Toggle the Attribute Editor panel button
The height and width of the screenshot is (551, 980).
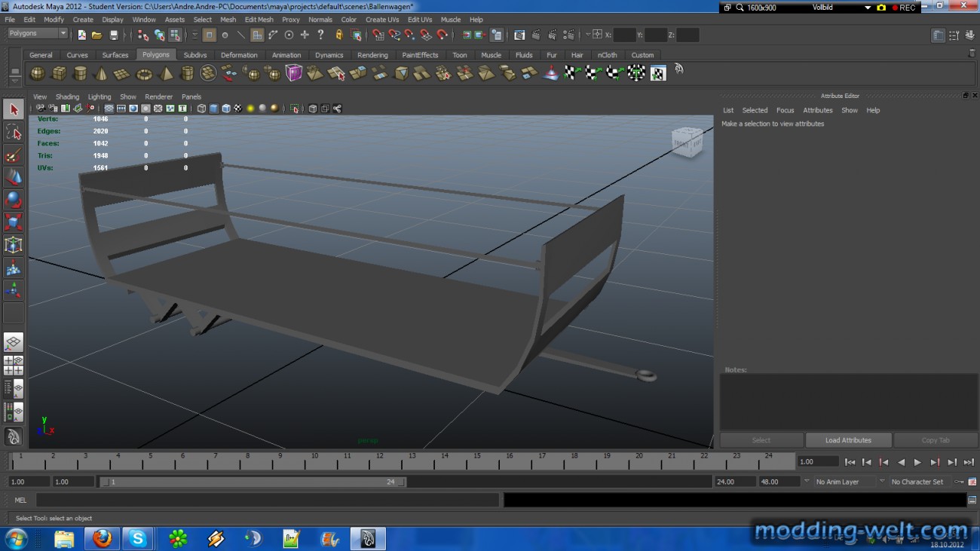939,35
